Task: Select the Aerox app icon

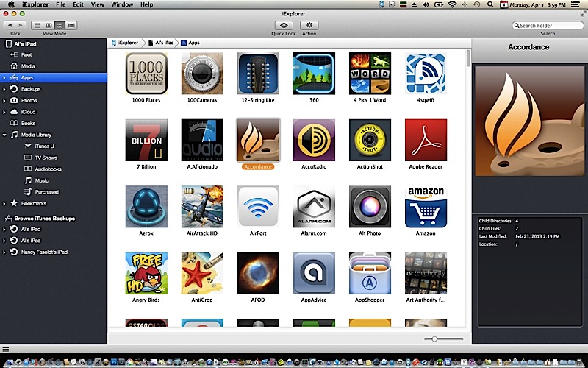Action: point(146,206)
